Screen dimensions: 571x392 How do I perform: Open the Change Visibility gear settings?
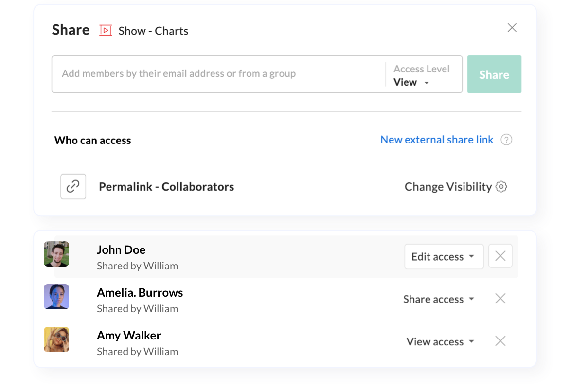pyautogui.click(x=501, y=187)
